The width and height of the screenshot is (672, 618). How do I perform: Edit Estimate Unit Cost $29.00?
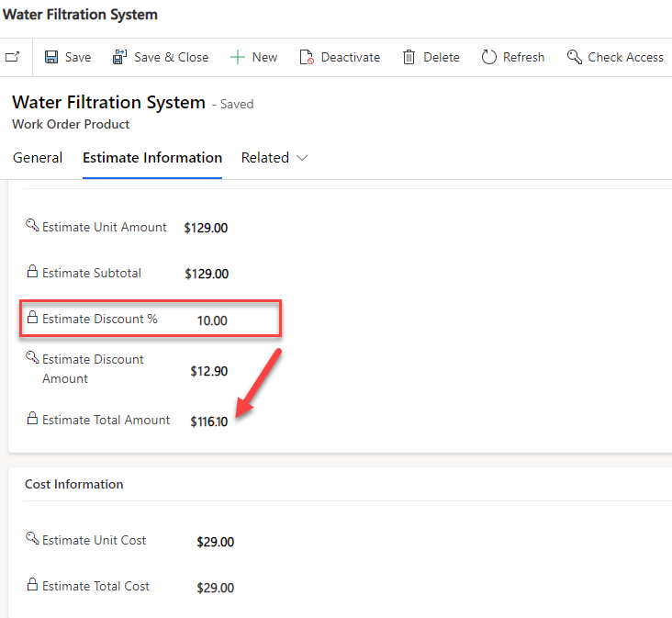click(x=215, y=542)
